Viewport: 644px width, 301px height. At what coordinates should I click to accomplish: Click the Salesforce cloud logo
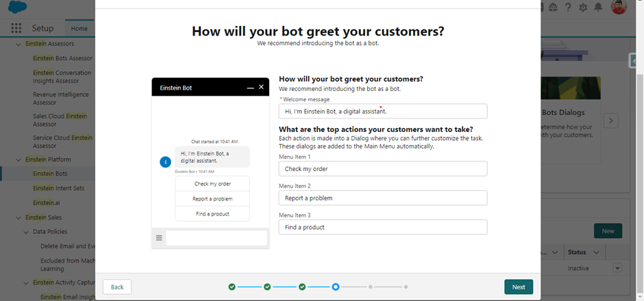(17, 7)
